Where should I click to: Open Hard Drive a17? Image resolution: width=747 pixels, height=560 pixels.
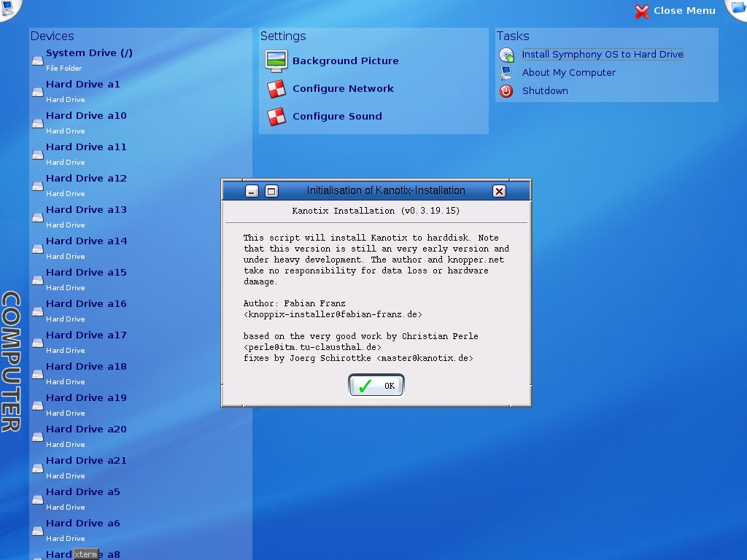coord(86,335)
